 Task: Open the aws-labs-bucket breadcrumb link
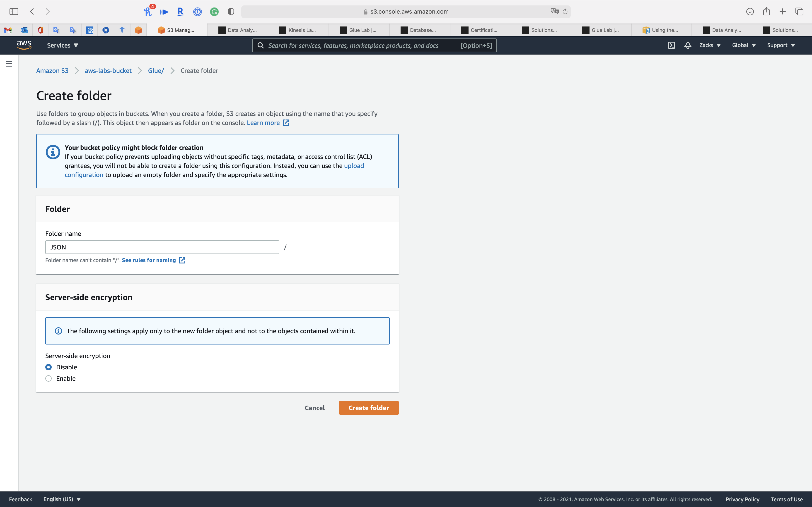pos(108,71)
